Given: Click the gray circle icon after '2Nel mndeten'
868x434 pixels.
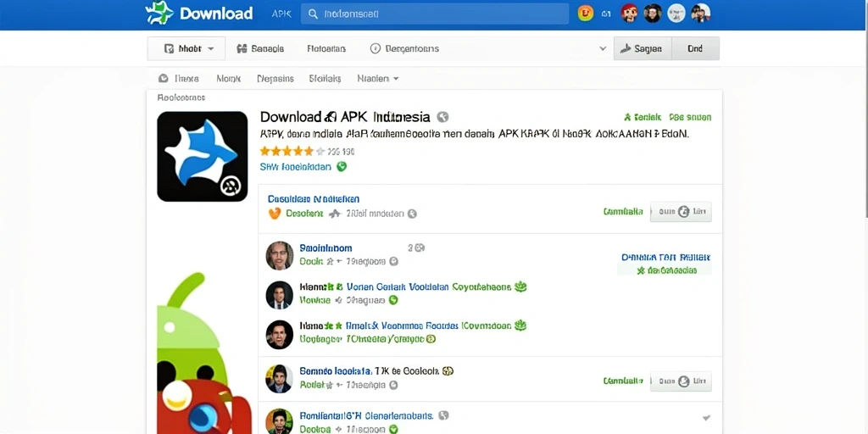Looking at the screenshot, I should point(412,214).
